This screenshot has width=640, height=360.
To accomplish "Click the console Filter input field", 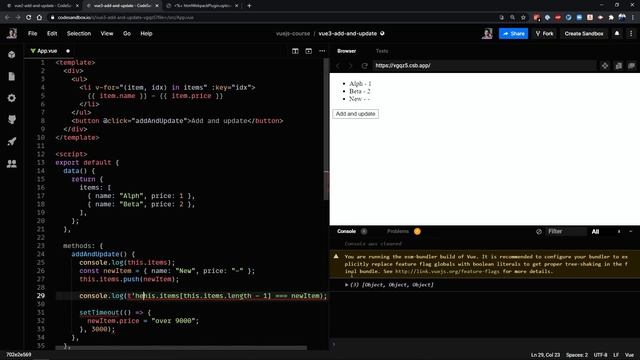I will click(566, 231).
